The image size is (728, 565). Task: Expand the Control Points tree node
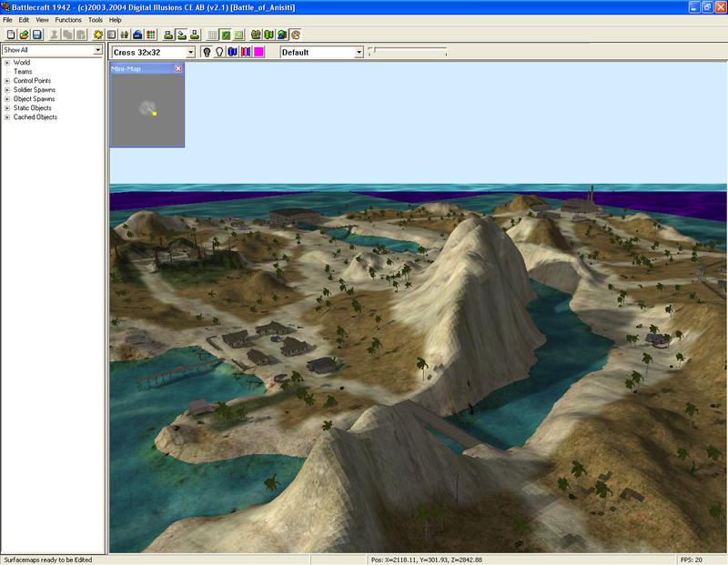coord(7,81)
